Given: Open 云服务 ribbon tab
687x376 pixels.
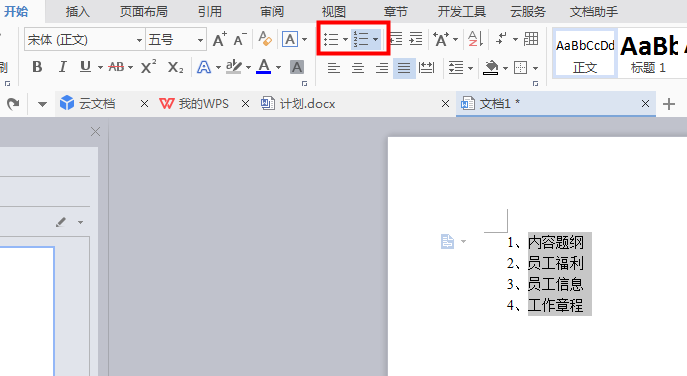Looking at the screenshot, I should click(528, 12).
